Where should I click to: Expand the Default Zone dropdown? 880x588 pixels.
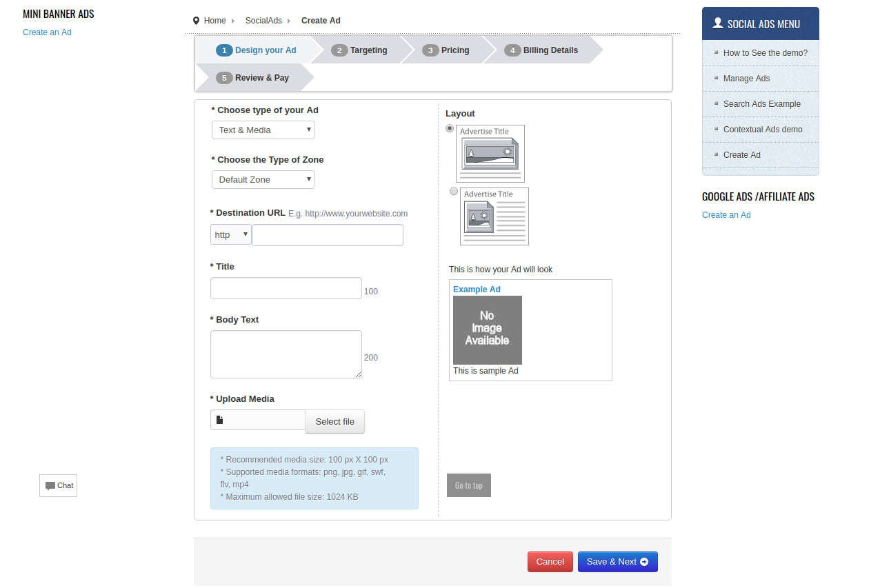point(263,179)
